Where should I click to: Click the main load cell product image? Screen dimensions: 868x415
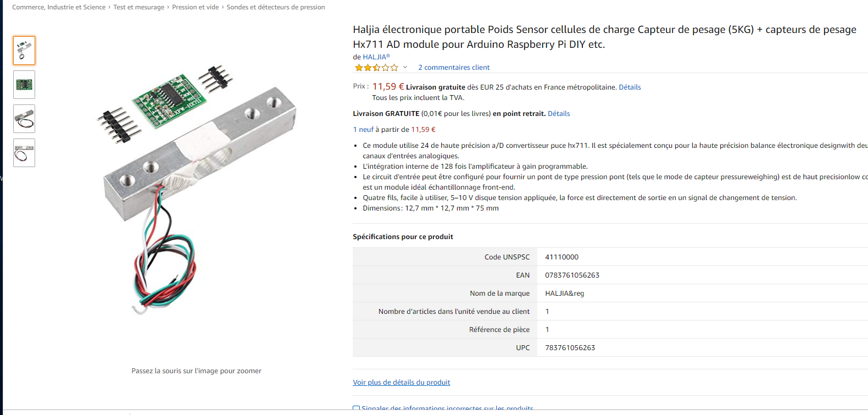click(x=197, y=187)
